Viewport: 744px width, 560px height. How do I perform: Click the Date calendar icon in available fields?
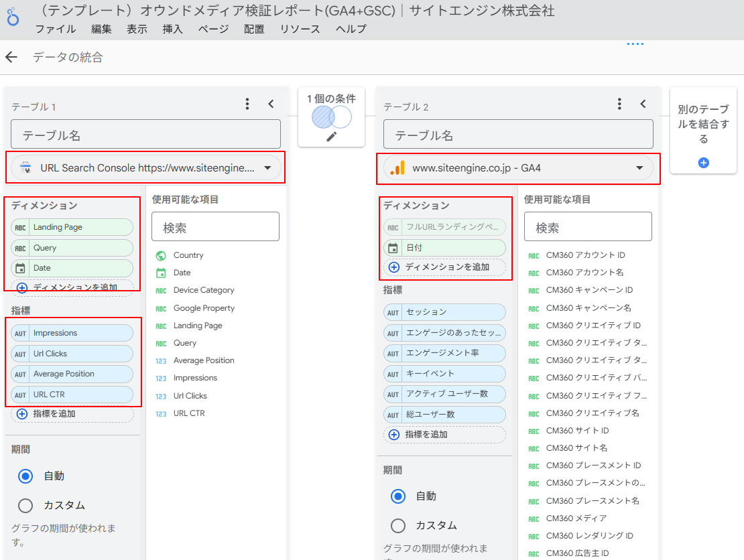tap(162, 273)
